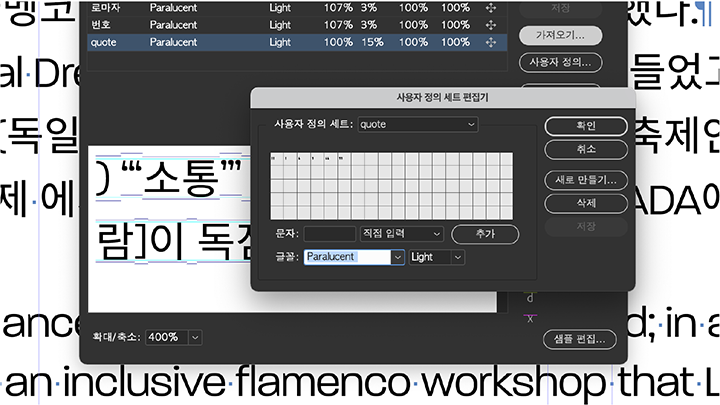Click the 샘플 편집... button
Viewport: 720px width, 405px height.
[579, 339]
